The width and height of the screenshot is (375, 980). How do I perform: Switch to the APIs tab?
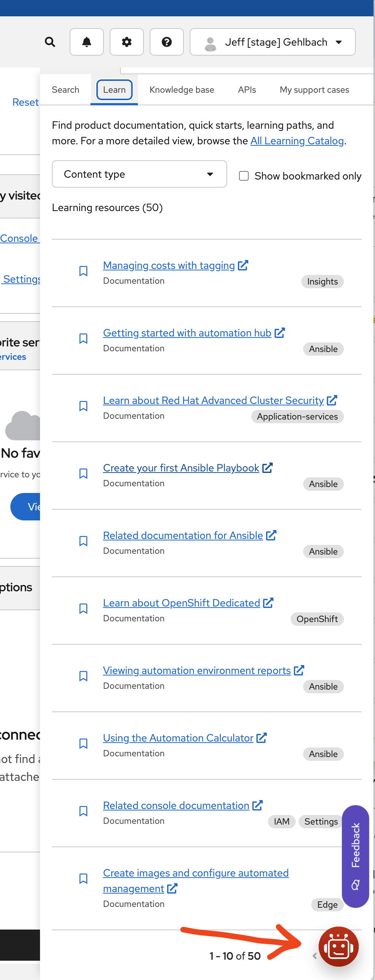click(246, 90)
